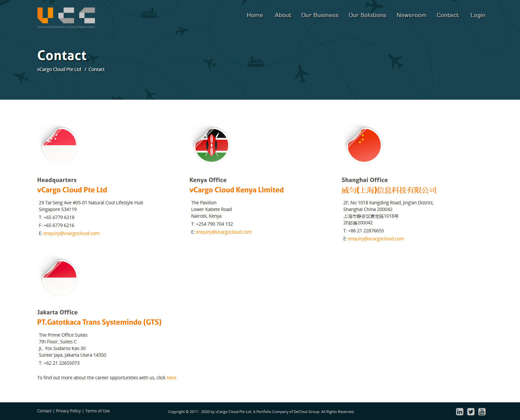This screenshot has width=520, height=420.
Task: Go to the Home menu item
Action: tap(255, 15)
